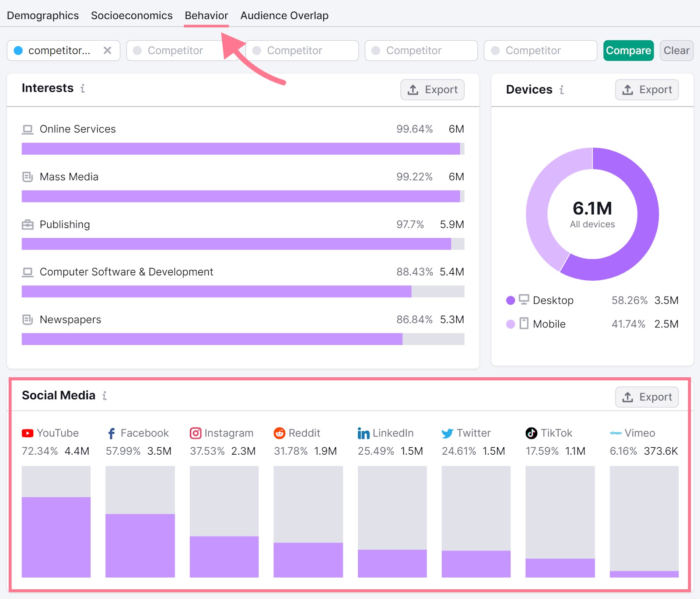Click the Facebook icon
Image resolution: width=700 pixels, height=599 pixels.
coord(112,433)
